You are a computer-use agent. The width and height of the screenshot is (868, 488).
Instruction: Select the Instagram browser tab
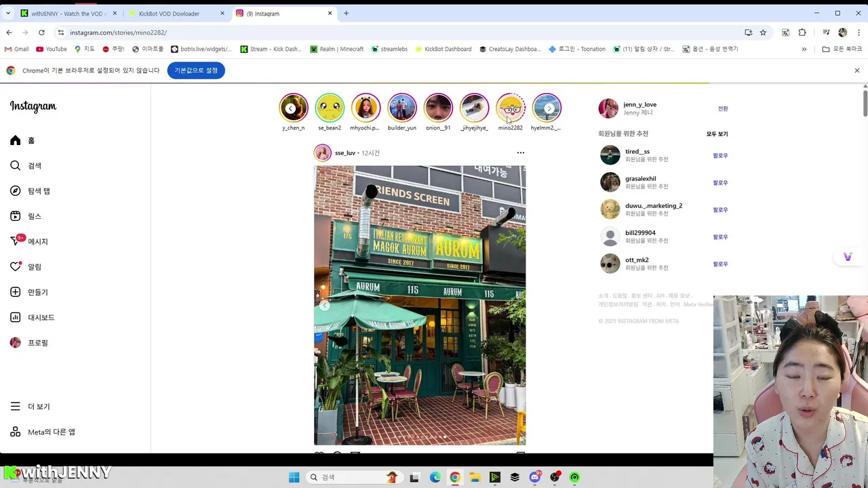pyautogui.click(x=284, y=14)
